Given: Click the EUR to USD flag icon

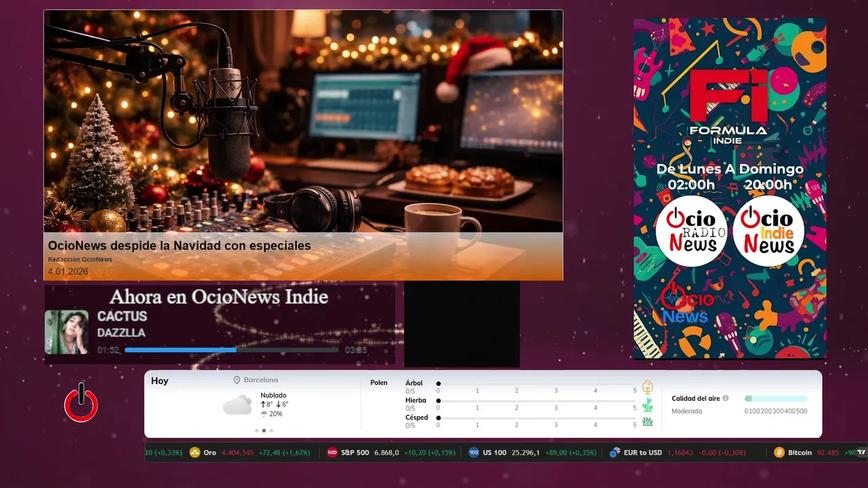Looking at the screenshot, I should [x=615, y=452].
